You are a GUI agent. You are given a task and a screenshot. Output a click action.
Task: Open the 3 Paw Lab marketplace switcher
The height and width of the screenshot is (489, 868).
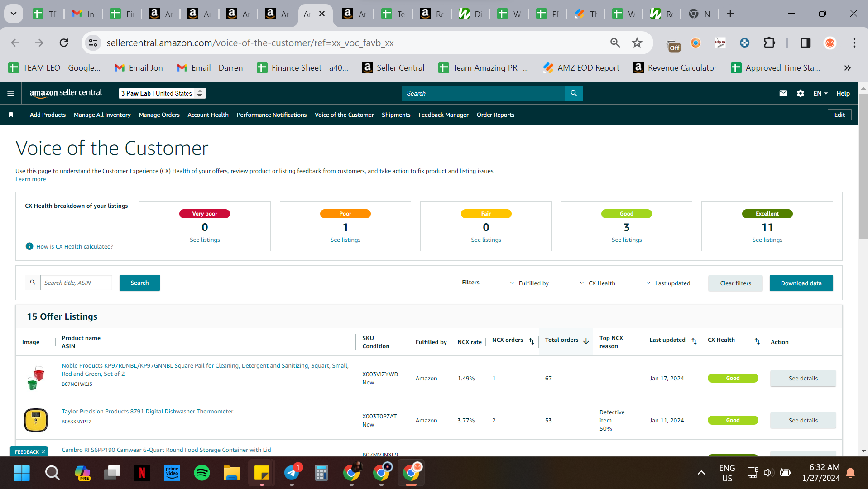point(162,93)
